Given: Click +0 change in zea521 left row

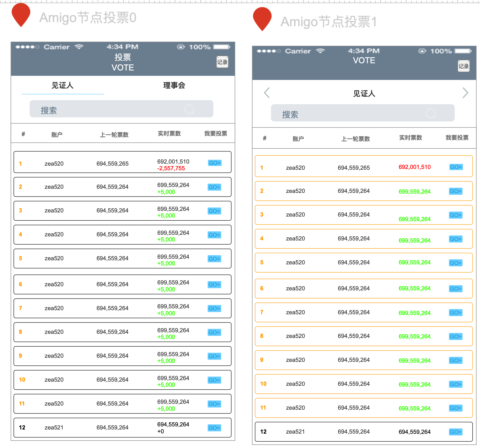Looking at the screenshot, I should (161, 431).
